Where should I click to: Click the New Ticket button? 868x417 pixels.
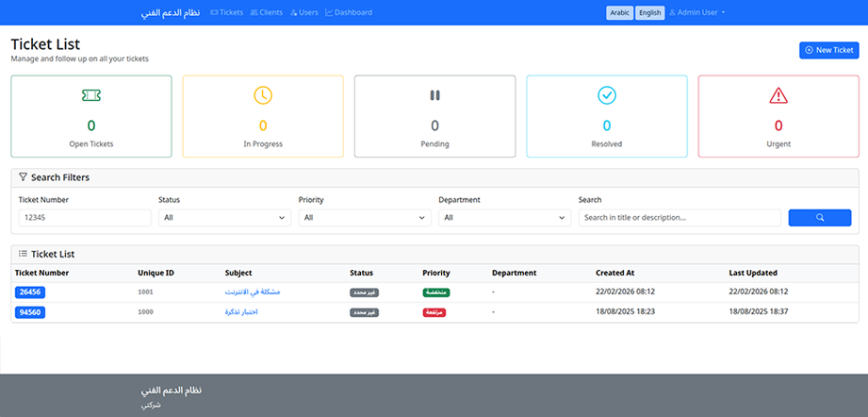[x=828, y=50]
